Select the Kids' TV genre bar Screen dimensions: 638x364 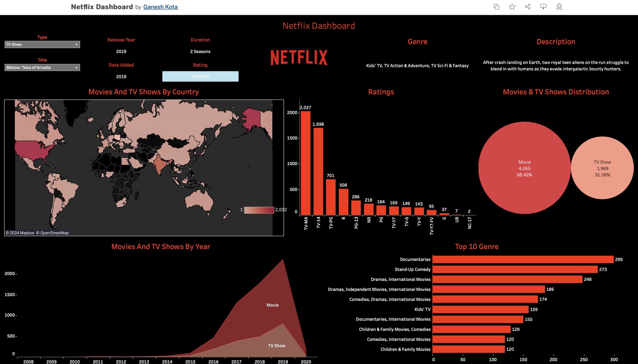point(481,309)
